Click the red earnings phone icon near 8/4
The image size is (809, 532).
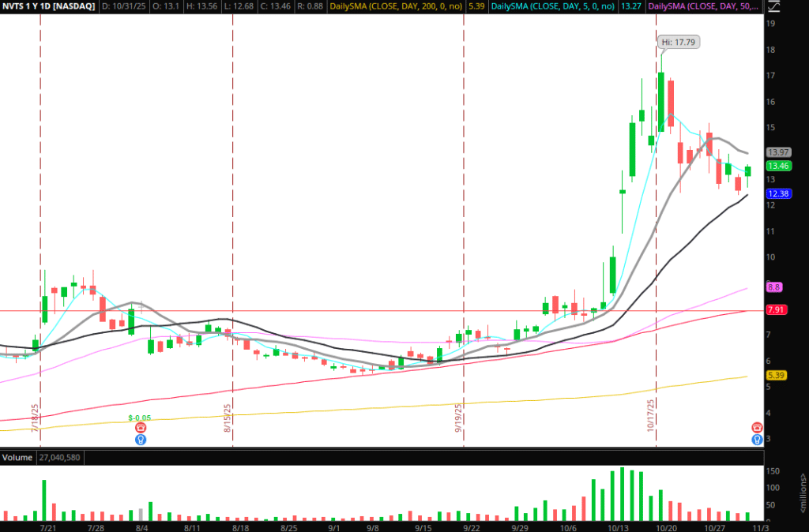(x=141, y=426)
